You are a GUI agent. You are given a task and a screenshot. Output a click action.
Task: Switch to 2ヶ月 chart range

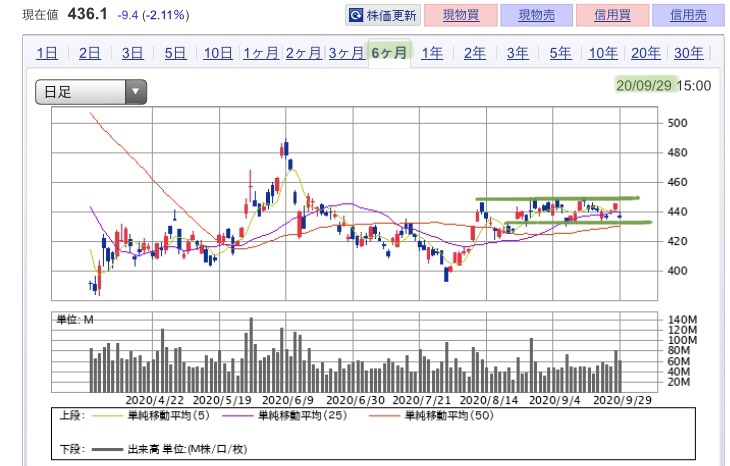pyautogui.click(x=303, y=53)
